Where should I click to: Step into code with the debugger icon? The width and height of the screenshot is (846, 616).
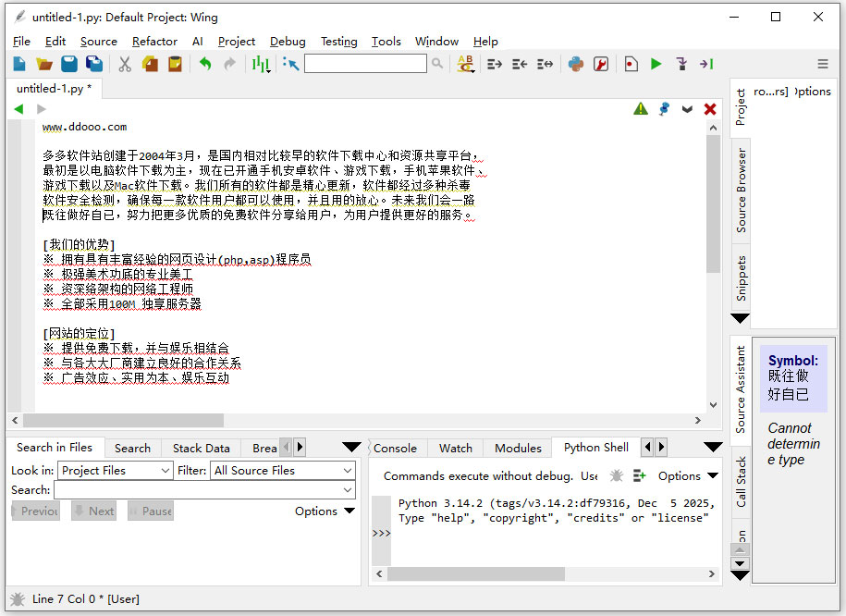pyautogui.click(x=681, y=63)
